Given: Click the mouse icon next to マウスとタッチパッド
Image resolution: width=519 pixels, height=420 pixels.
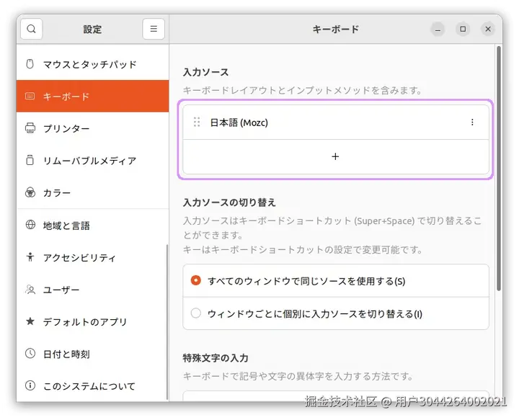Looking at the screenshot, I should 30,64.
